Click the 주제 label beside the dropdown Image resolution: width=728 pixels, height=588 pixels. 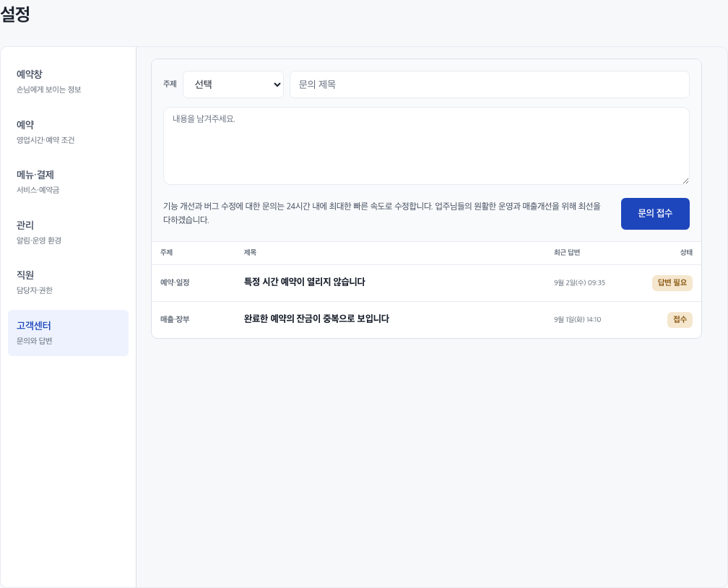click(170, 84)
